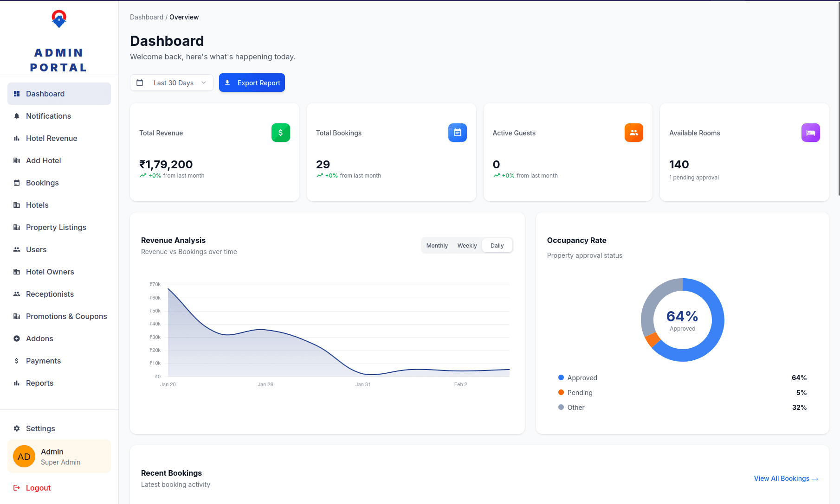
Task: Click the Notifications bell icon in sidebar
Action: [x=17, y=116]
